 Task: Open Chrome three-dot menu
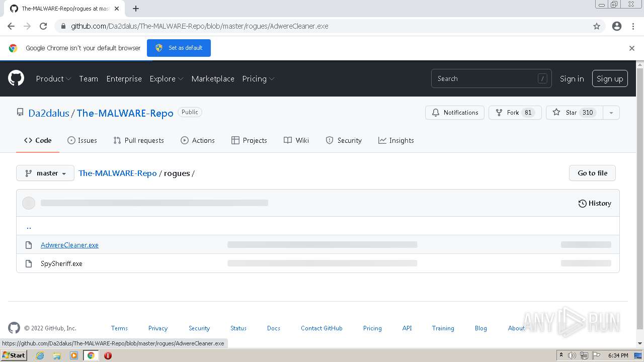[633, 26]
